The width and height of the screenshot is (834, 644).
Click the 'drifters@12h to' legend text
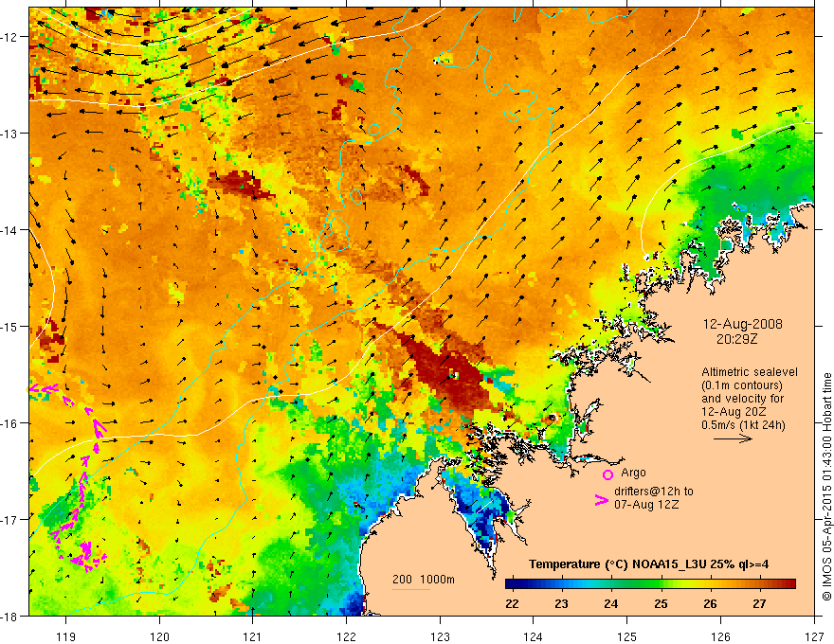(x=654, y=492)
